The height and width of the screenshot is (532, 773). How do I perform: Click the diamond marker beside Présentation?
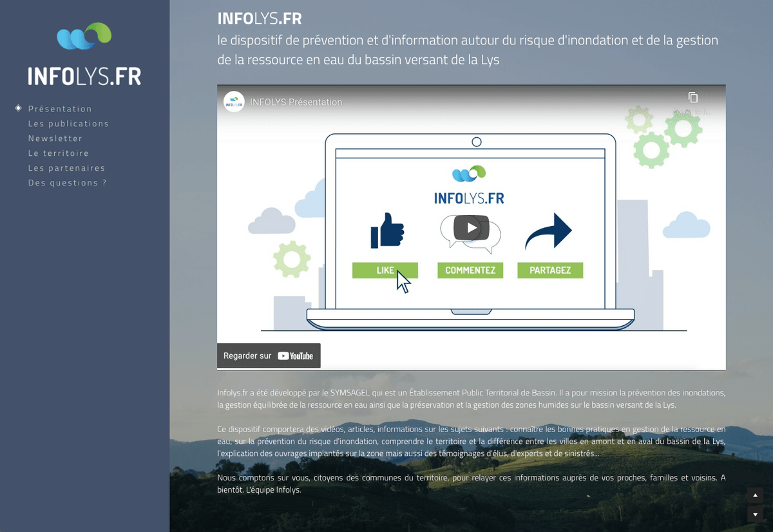[x=19, y=108]
